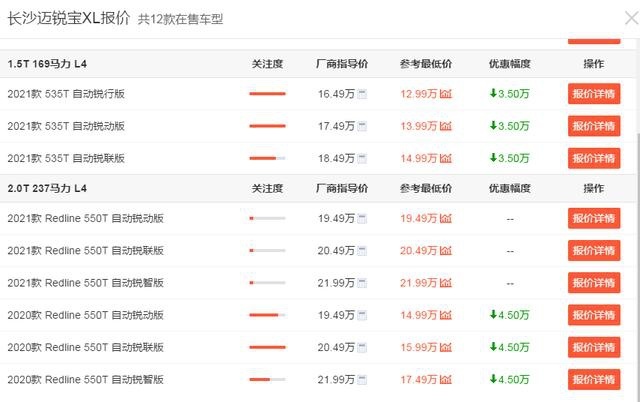View price trend chart icon beside 13.99万
This screenshot has width=640, height=402.
coord(446,126)
